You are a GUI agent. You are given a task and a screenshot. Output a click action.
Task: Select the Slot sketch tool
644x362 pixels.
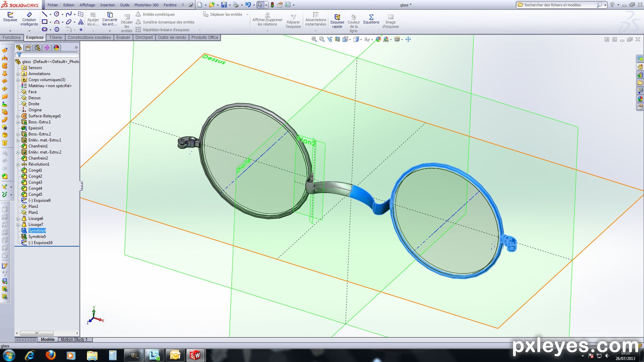pyautogui.click(x=44, y=29)
